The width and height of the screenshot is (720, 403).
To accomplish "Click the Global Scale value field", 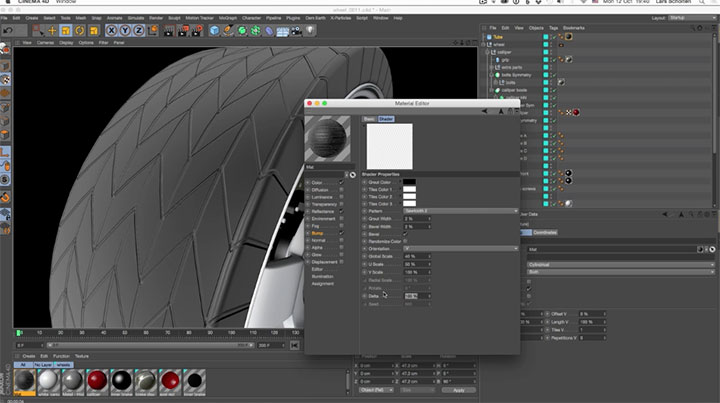I will [415, 257].
